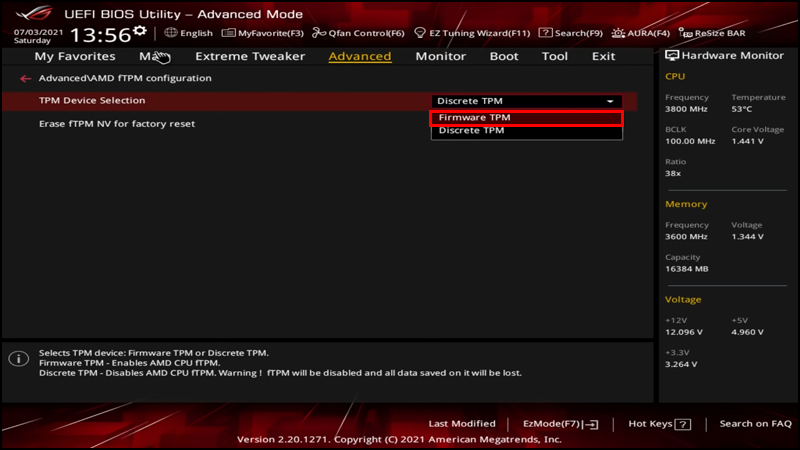Click the date 07/03/2021 Saturday

(x=38, y=36)
